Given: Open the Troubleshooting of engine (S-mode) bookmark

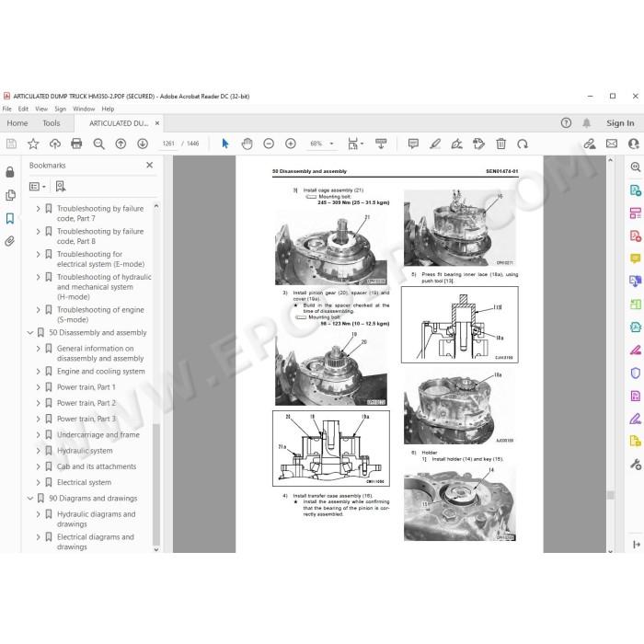Looking at the screenshot, I should coord(100,315).
